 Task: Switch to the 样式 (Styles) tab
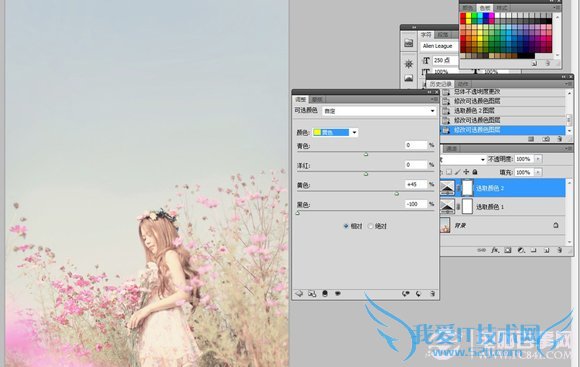tap(501, 8)
